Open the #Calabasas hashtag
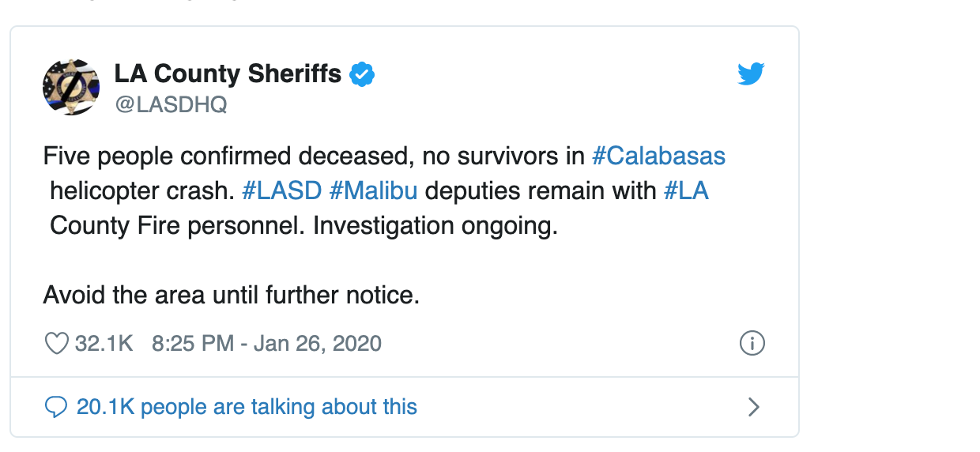 pos(658,156)
